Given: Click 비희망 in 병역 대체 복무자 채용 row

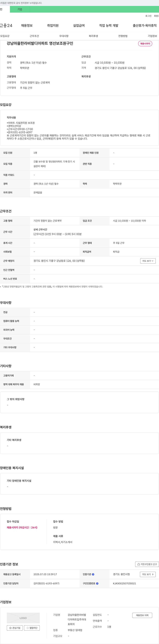Looking at the screenshot, I should click(37, 385).
